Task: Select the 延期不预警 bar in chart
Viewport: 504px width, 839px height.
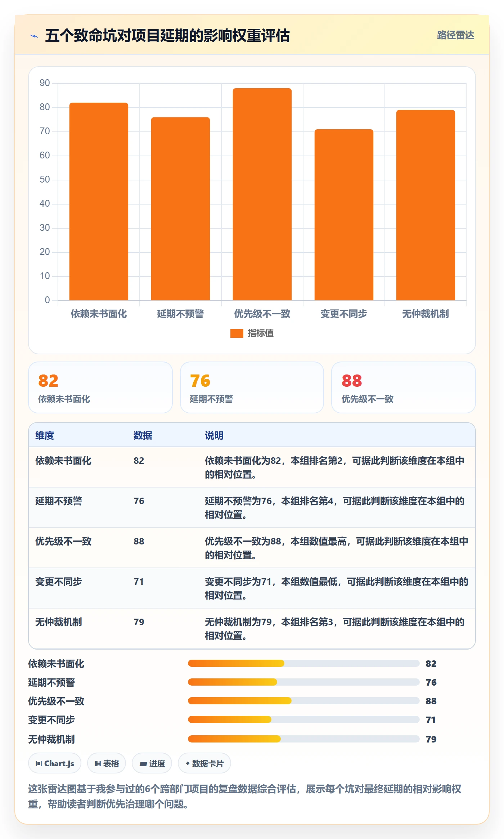Action: click(180, 209)
